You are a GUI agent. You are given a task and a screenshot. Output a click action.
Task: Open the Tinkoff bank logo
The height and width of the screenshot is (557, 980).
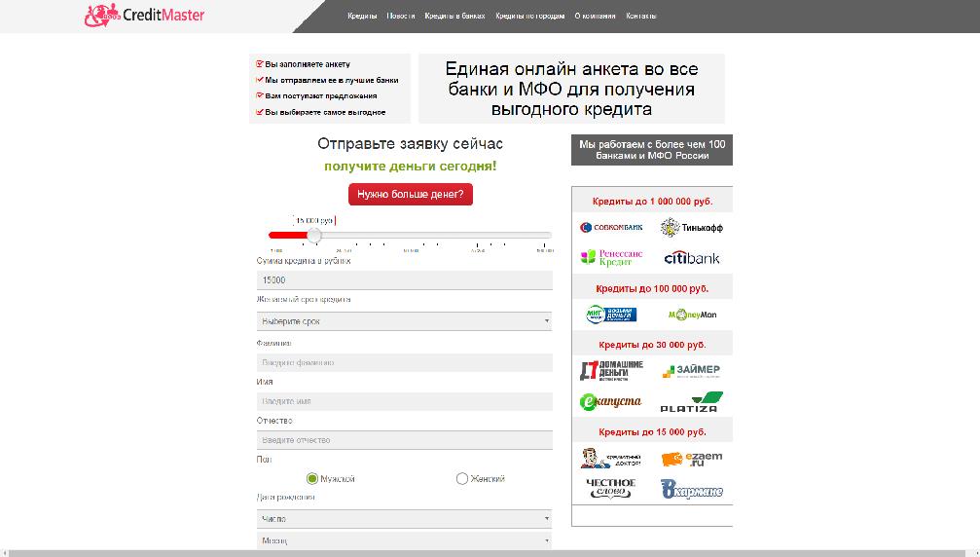click(691, 228)
